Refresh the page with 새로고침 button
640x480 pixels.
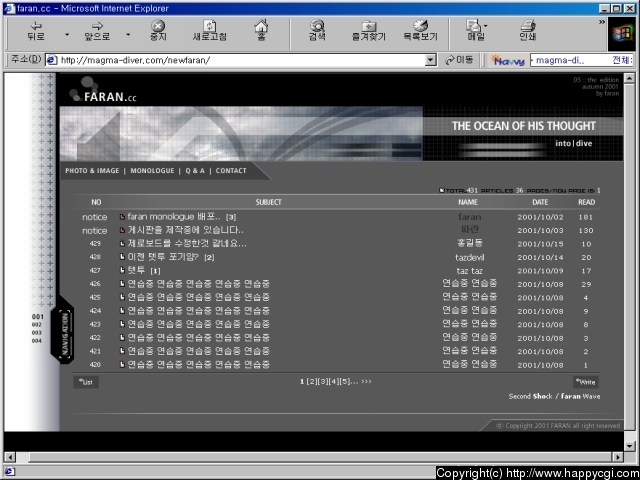coord(209,31)
